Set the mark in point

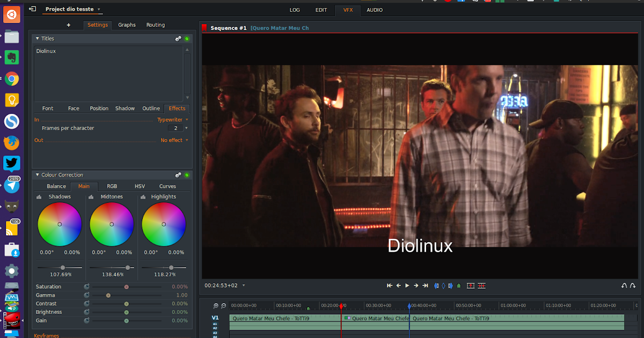(436, 286)
